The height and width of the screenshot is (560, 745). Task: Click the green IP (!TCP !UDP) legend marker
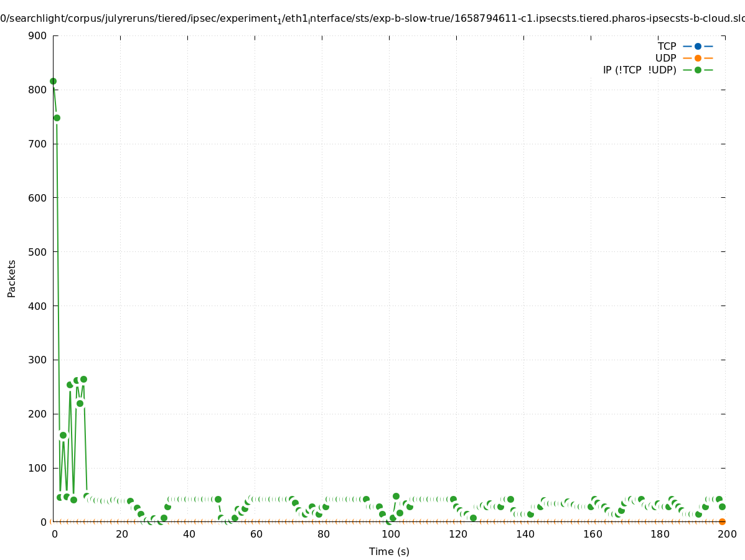(x=698, y=70)
